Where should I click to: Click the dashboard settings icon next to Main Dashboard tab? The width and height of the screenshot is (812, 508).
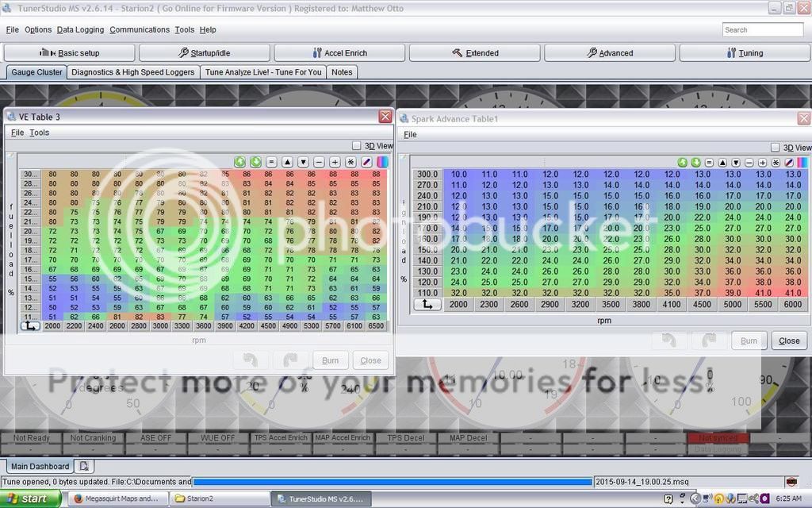pyautogui.click(x=84, y=466)
